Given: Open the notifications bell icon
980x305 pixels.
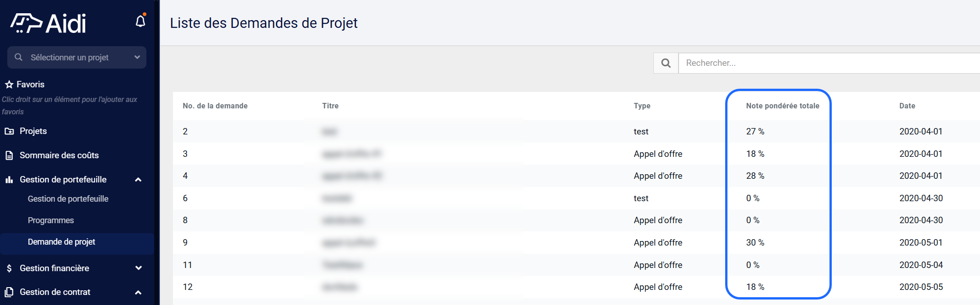Looking at the screenshot, I should coord(140,21).
